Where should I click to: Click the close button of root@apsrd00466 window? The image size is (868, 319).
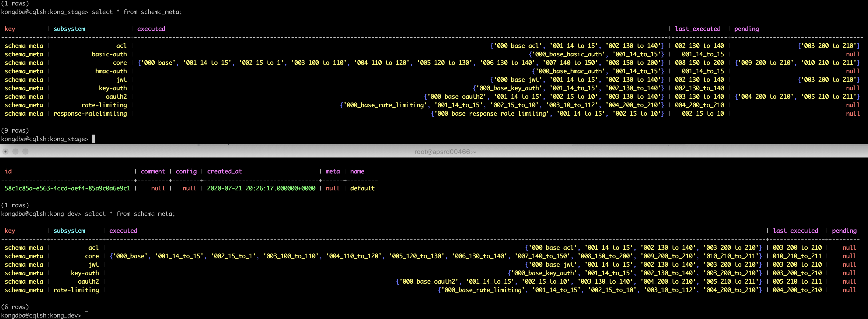5,152
